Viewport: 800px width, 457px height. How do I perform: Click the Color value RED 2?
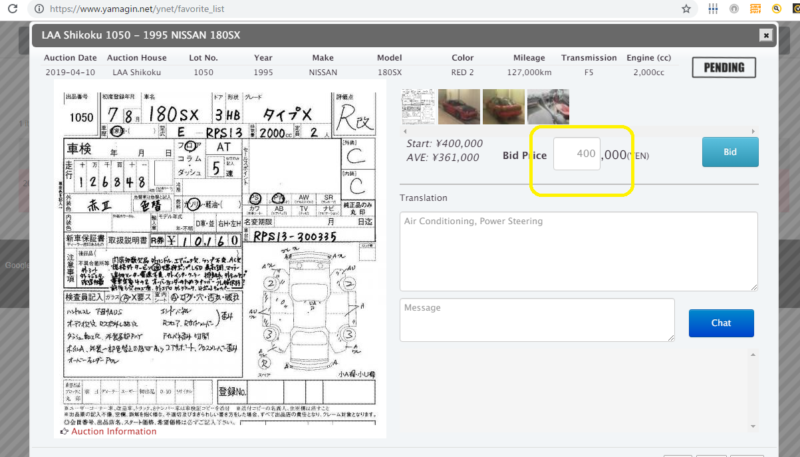click(x=462, y=72)
